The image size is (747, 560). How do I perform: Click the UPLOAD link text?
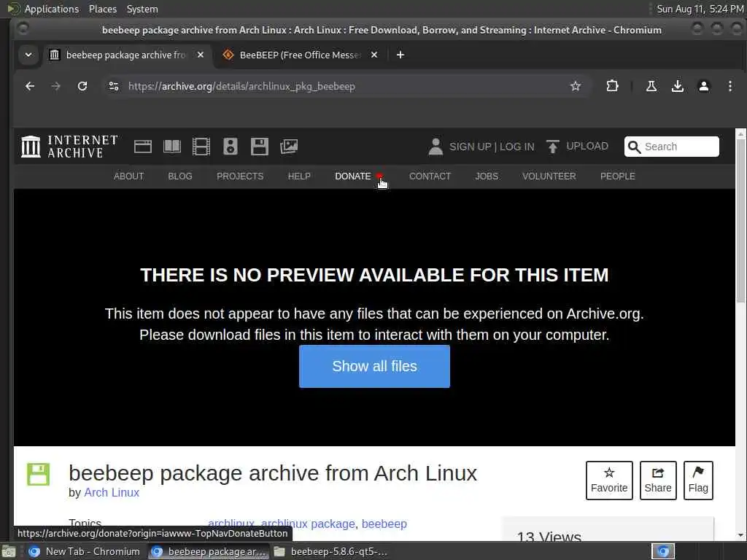(x=587, y=146)
